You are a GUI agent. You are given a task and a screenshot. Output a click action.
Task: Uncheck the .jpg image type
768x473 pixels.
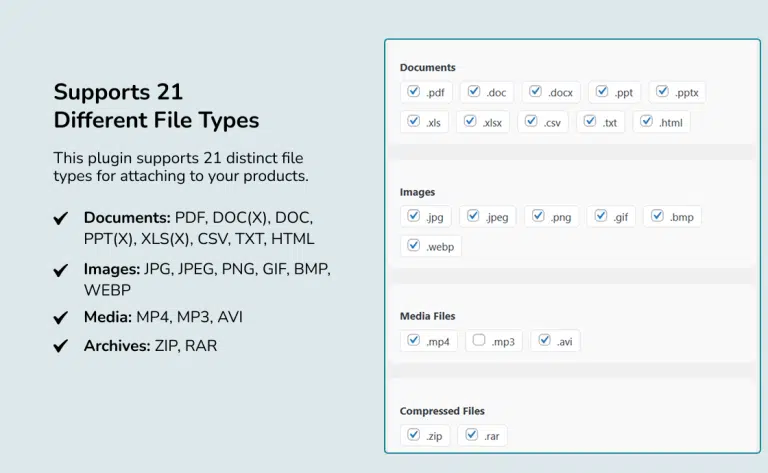(413, 215)
